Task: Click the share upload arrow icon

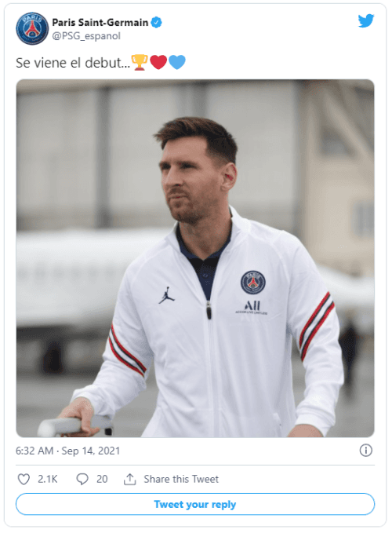Action: click(x=129, y=479)
